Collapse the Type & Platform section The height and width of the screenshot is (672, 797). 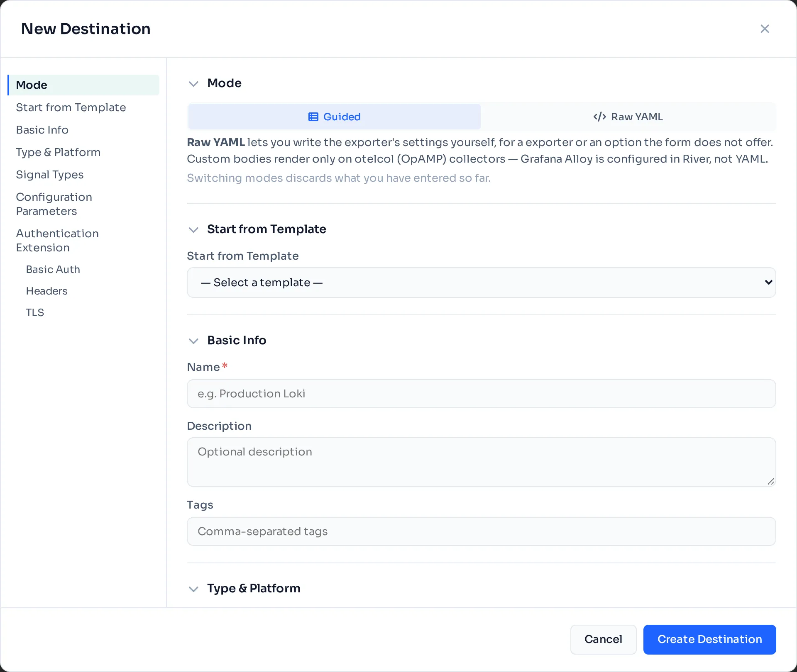(193, 589)
